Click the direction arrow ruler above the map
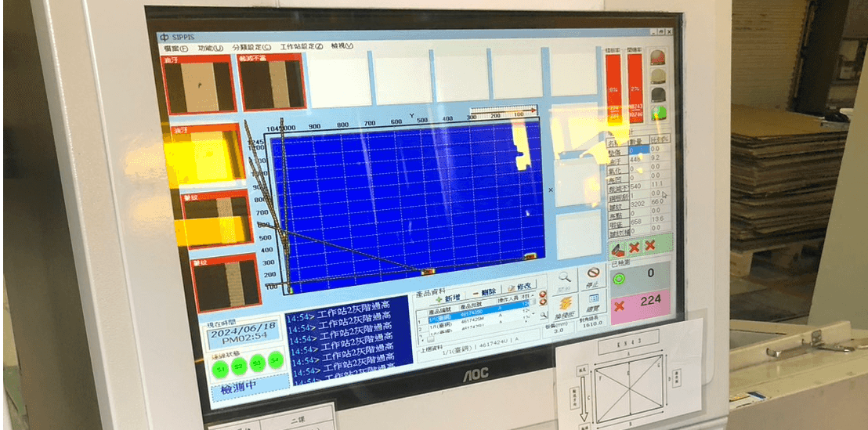Screen dimensions: 868x430 click(x=503, y=110)
